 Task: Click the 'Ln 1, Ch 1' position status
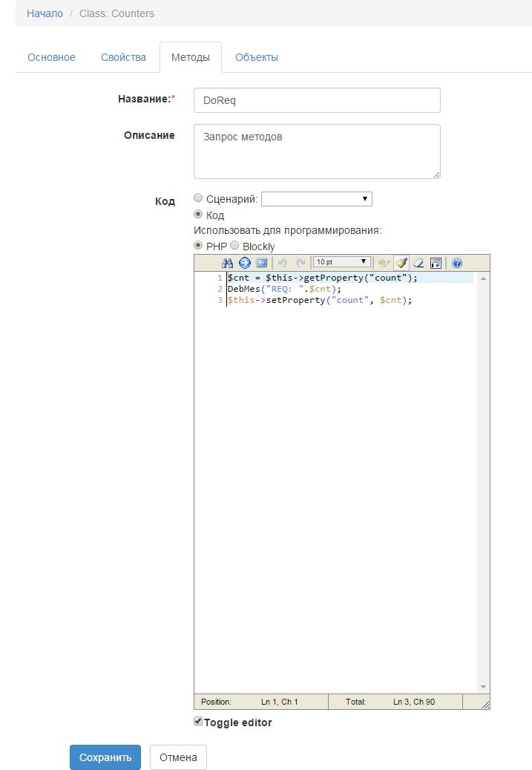[x=279, y=702]
